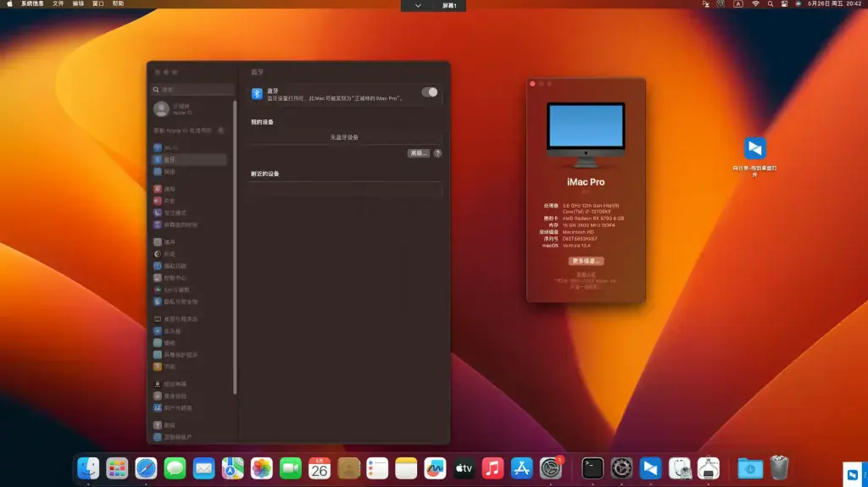The height and width of the screenshot is (487, 868).
Task: Open Terminal from the Dock
Action: point(593,468)
